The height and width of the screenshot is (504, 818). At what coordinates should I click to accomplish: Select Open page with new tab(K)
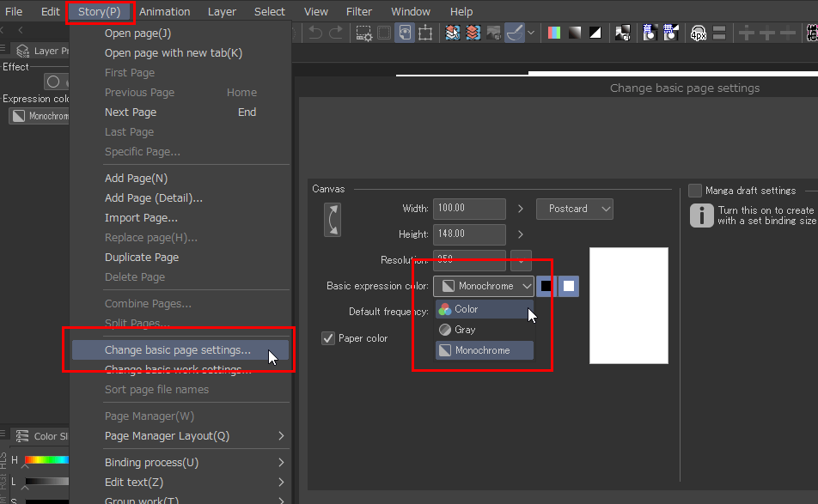[x=174, y=52]
